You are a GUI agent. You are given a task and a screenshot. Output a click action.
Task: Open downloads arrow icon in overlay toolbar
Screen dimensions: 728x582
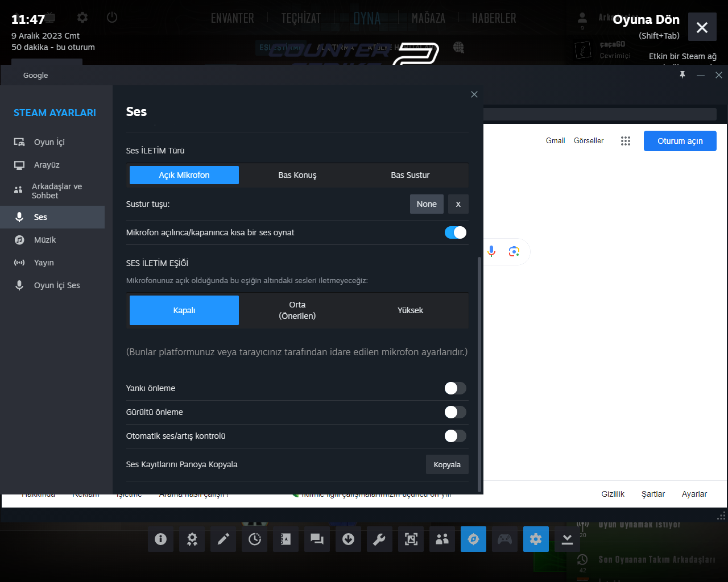(349, 539)
